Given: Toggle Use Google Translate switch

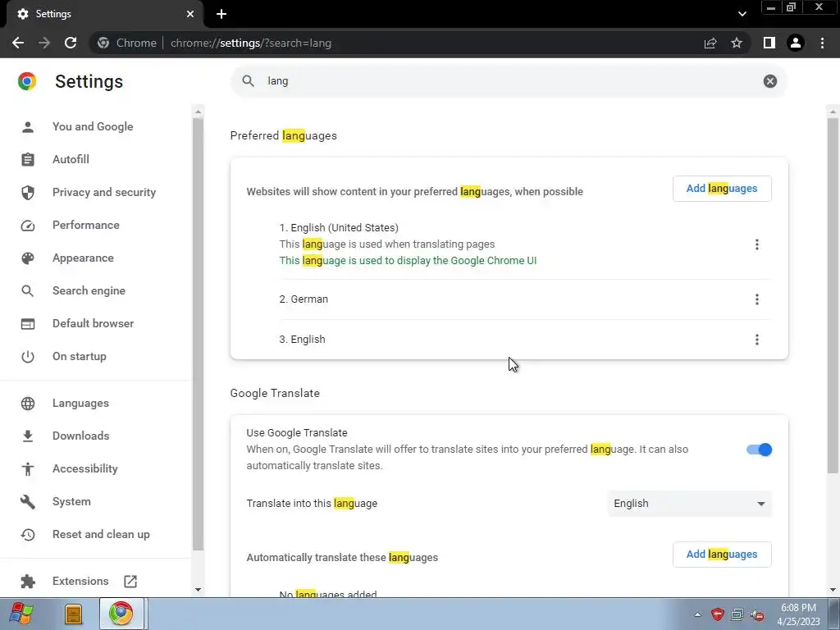Looking at the screenshot, I should 759,450.
